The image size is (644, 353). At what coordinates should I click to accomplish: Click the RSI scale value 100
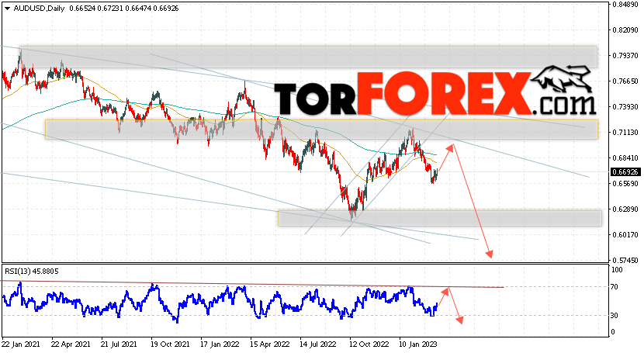(618, 270)
